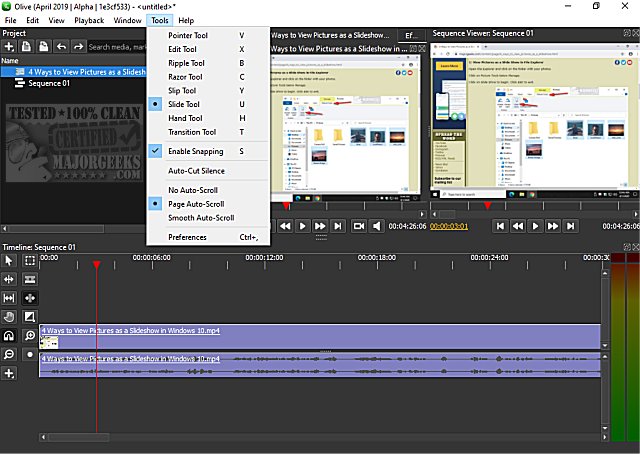The width and height of the screenshot is (640, 454).
Task: Click the Add (+) icon in Project panel
Action: 9,46
